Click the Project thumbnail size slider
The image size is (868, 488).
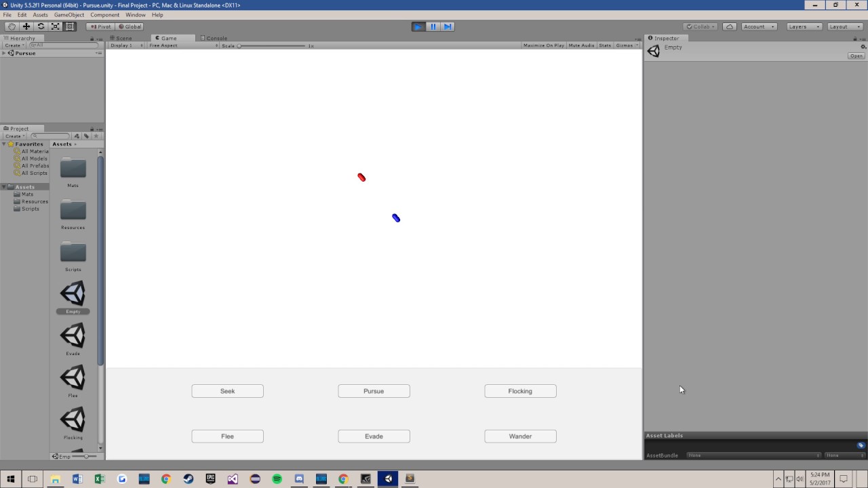85,456
